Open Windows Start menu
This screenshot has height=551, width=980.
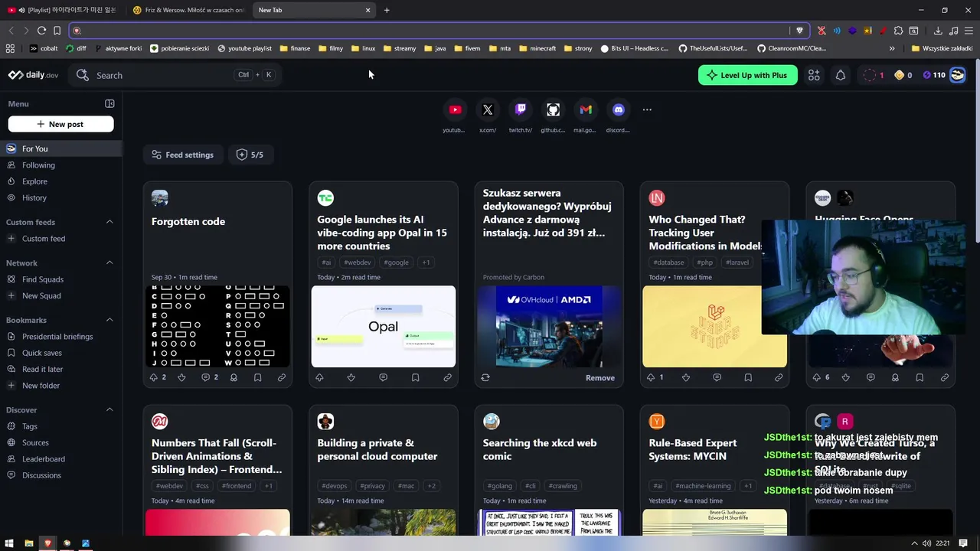click(9, 543)
